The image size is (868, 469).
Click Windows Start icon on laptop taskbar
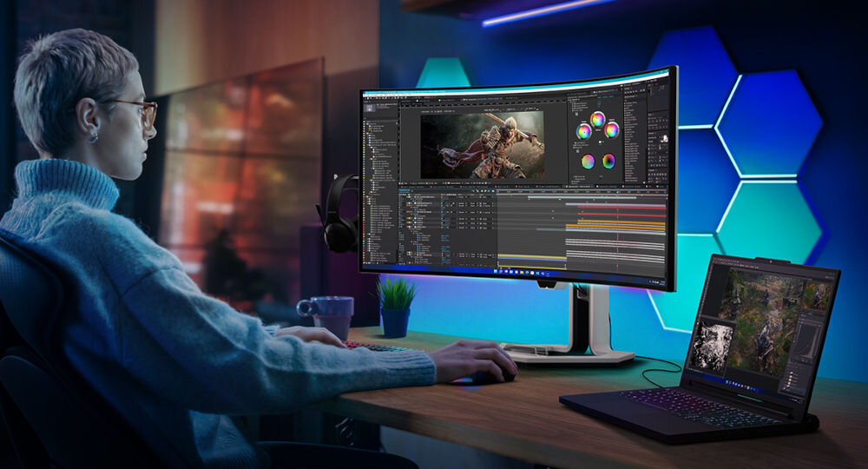point(727,381)
